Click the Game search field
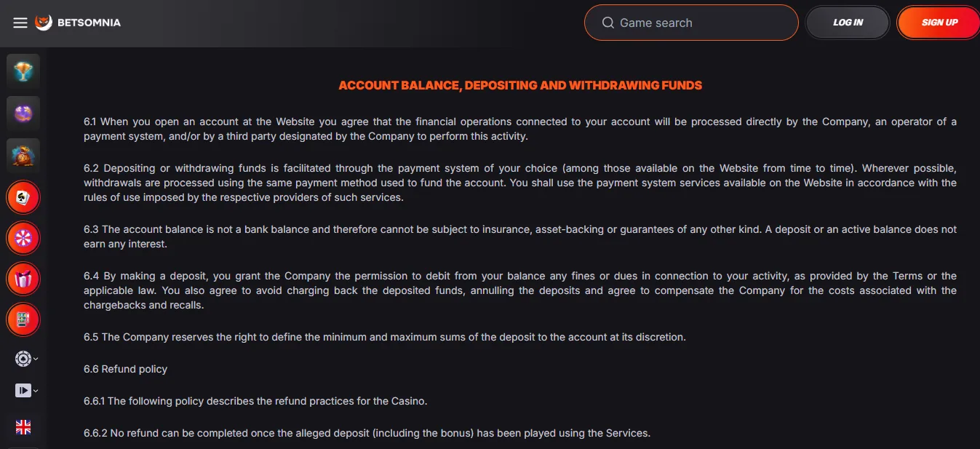The image size is (980, 449). [691, 23]
